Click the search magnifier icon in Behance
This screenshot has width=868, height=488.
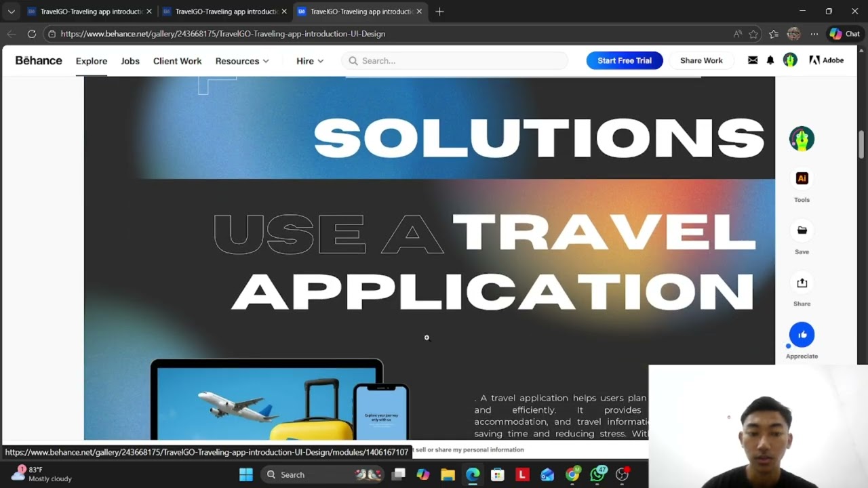(353, 61)
